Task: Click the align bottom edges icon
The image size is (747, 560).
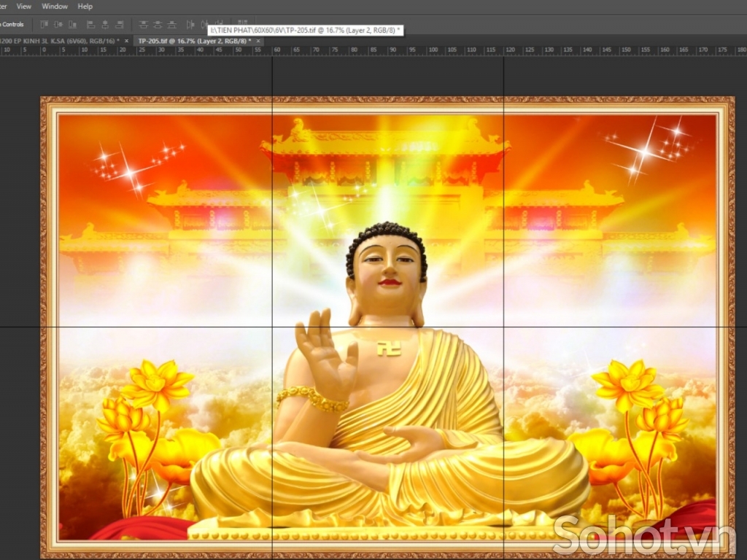Action: 71,23
